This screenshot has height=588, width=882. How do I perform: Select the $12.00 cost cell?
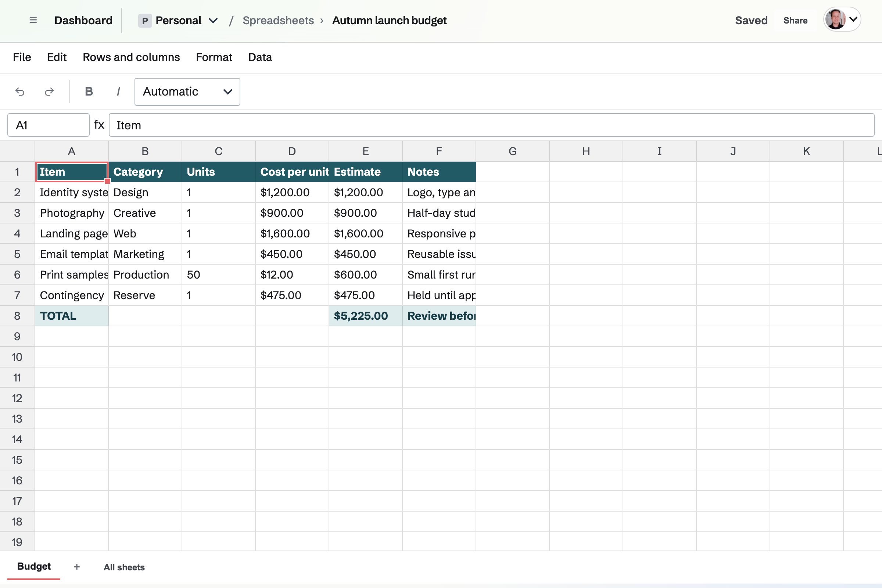click(292, 275)
